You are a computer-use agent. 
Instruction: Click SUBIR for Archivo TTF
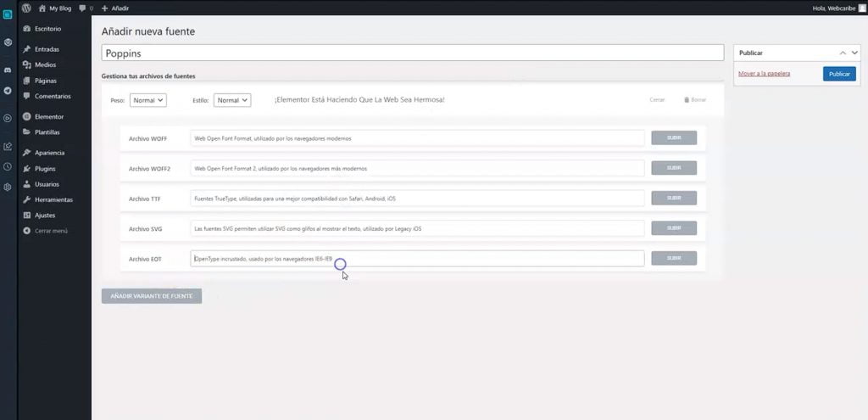click(674, 198)
